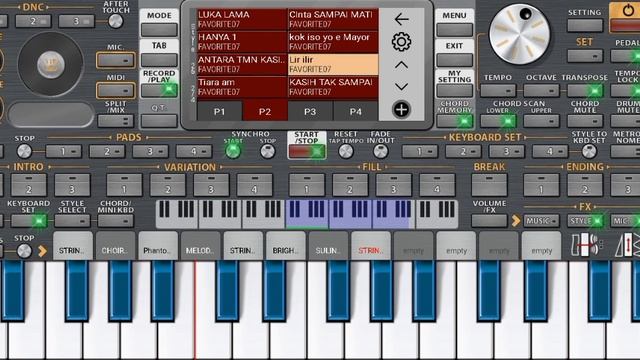This screenshot has height=360, width=640.
Task: Select VARIATION button 1
Action: point(124,185)
